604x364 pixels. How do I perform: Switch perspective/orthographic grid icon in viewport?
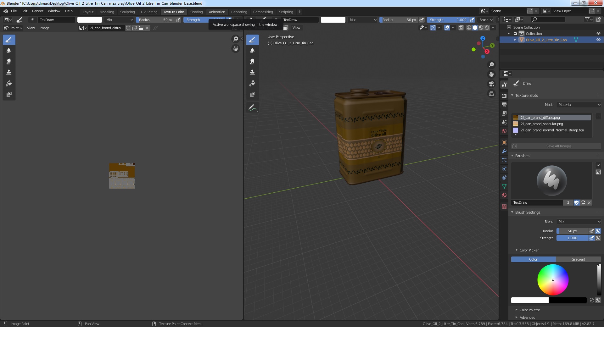tap(491, 94)
